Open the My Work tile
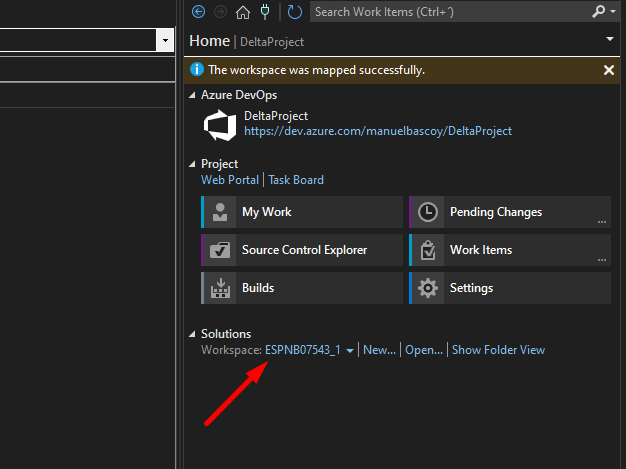 click(302, 212)
